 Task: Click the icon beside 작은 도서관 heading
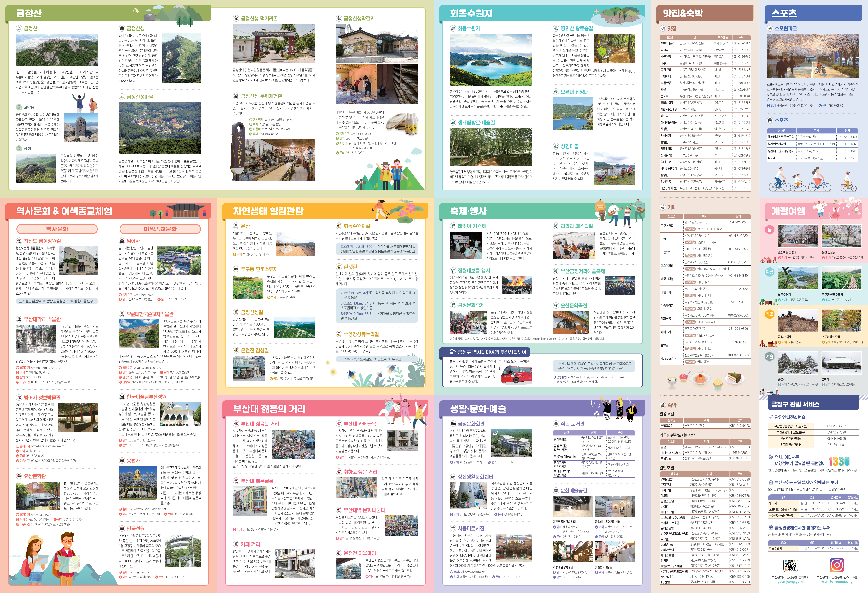coord(556,424)
